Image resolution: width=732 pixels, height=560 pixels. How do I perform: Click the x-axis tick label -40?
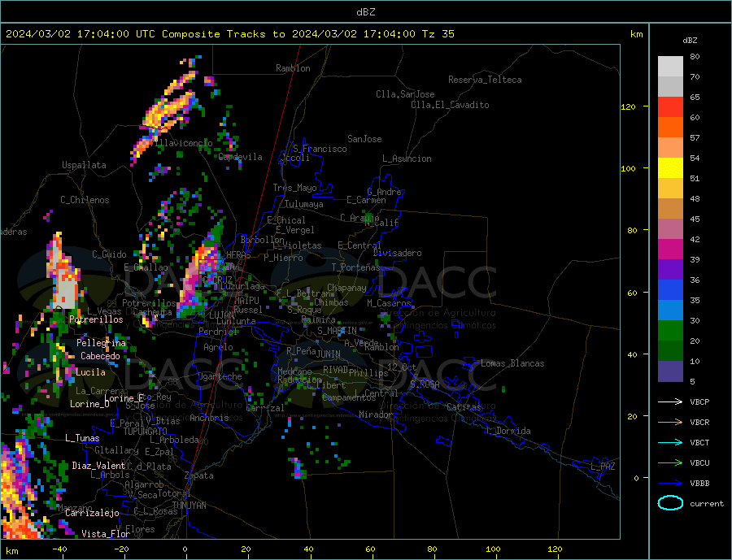[59, 549]
